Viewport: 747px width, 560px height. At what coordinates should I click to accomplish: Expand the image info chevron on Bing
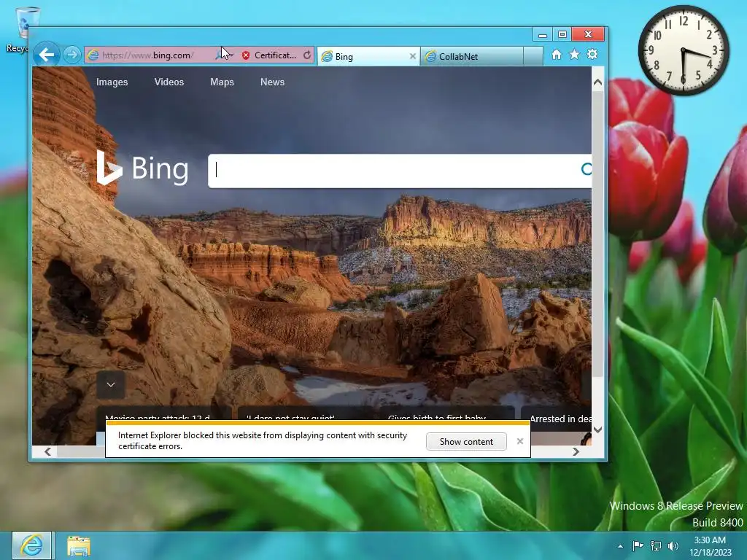click(x=111, y=385)
